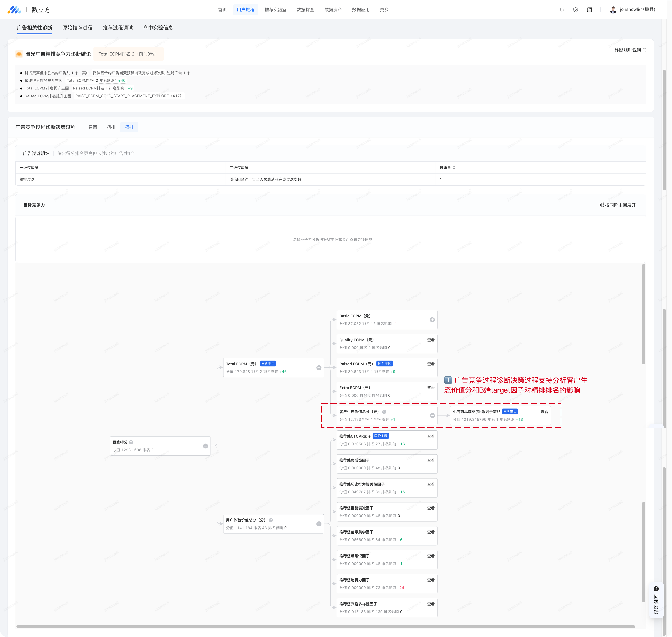The height and width of the screenshot is (637, 672).
Task: Sort table by 过滤量 column
Action: (x=454, y=168)
